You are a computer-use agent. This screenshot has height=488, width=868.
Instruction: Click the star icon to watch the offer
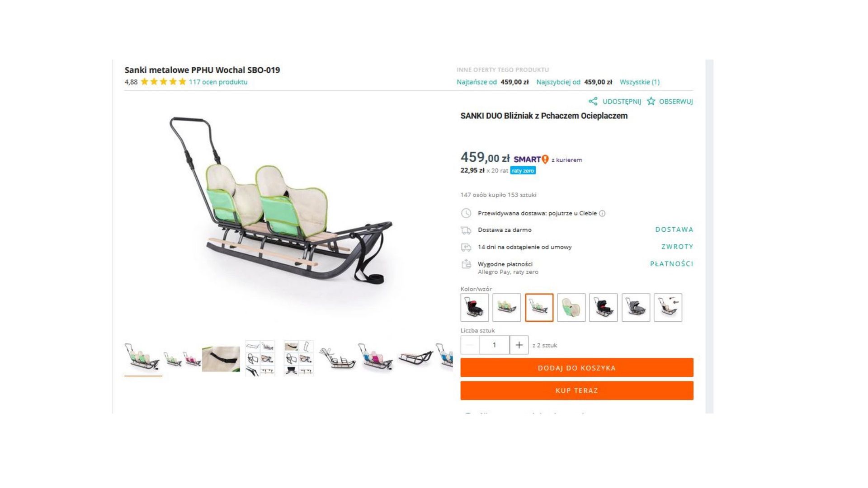651,101
